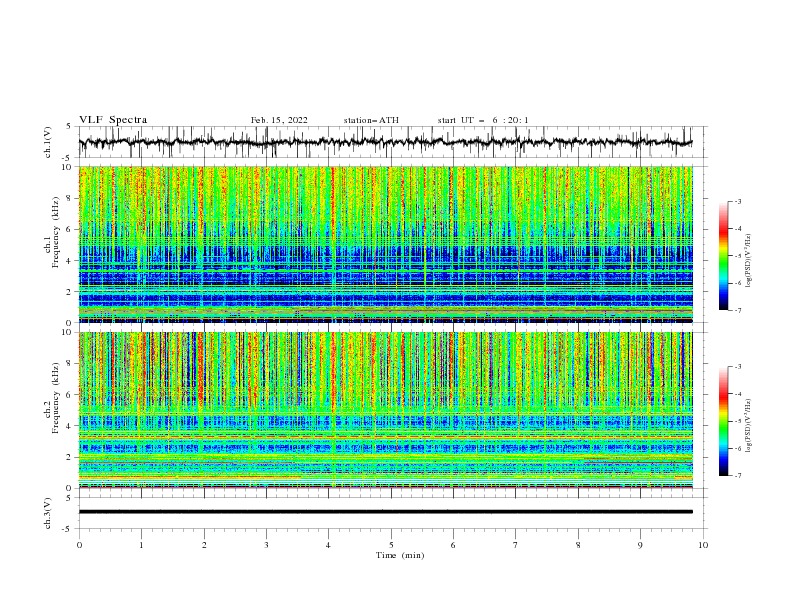Click the "-5" tick on lower colorbar
Image resolution: width=792 pixels, height=612 pixels.
(737, 421)
